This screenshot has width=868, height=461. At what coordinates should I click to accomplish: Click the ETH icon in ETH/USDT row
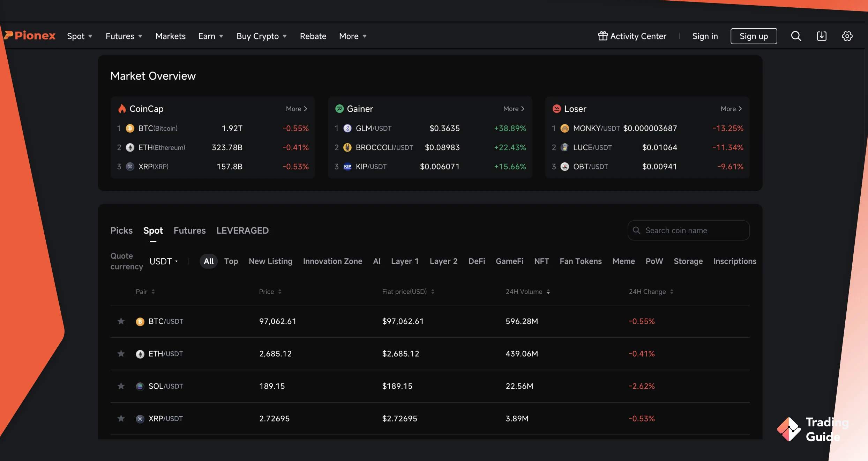point(140,354)
